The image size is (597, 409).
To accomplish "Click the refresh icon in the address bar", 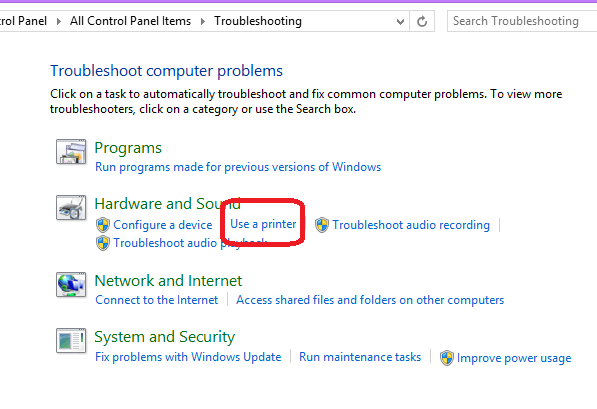I will click(x=422, y=21).
